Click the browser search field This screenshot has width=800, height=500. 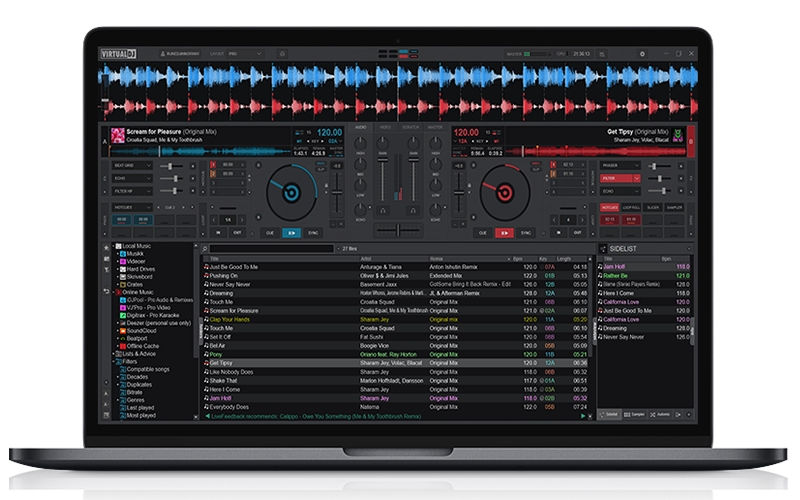[x=271, y=248]
